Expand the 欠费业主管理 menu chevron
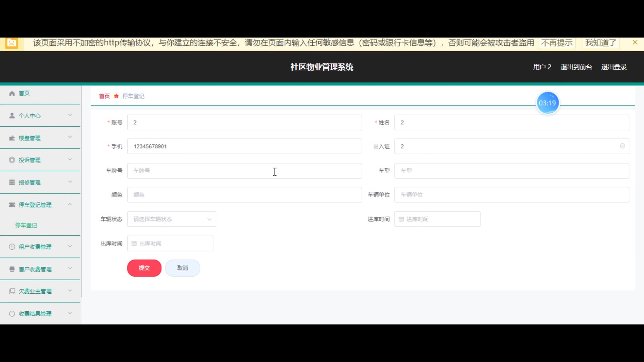 click(x=70, y=291)
